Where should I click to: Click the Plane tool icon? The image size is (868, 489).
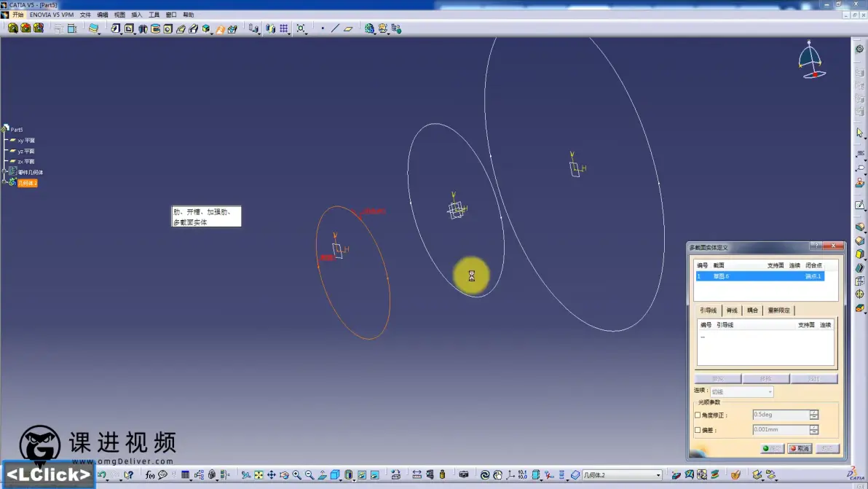(x=348, y=28)
